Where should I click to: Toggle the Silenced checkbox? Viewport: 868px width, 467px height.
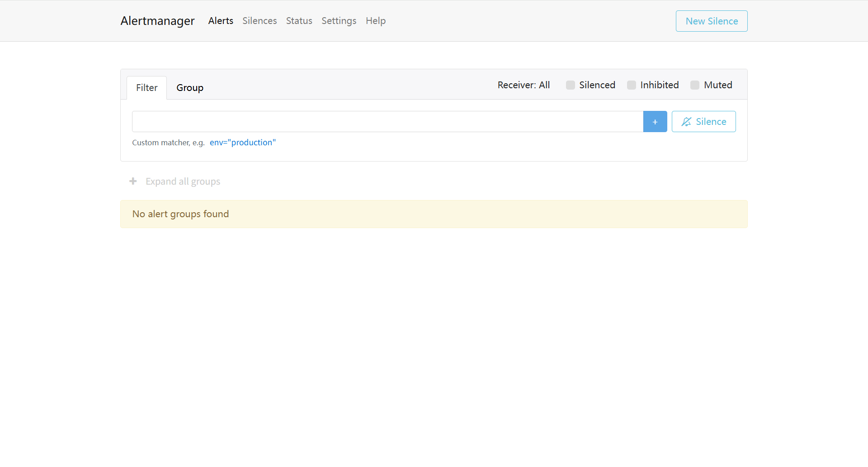click(571, 85)
